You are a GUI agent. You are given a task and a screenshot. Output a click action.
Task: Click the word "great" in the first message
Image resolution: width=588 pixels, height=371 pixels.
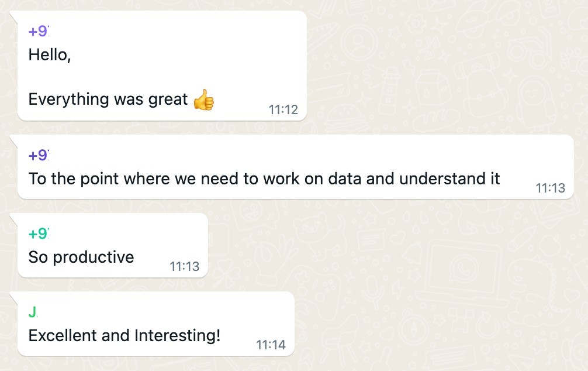point(168,99)
